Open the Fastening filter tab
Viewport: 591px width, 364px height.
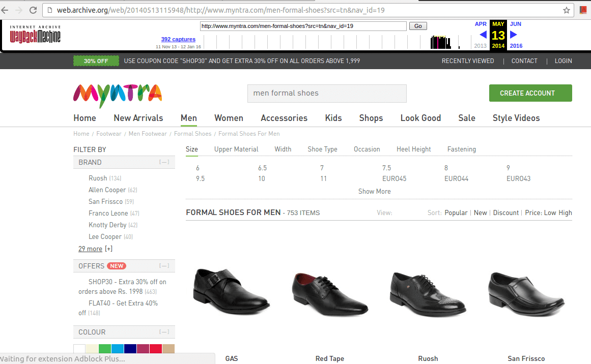[x=461, y=149]
